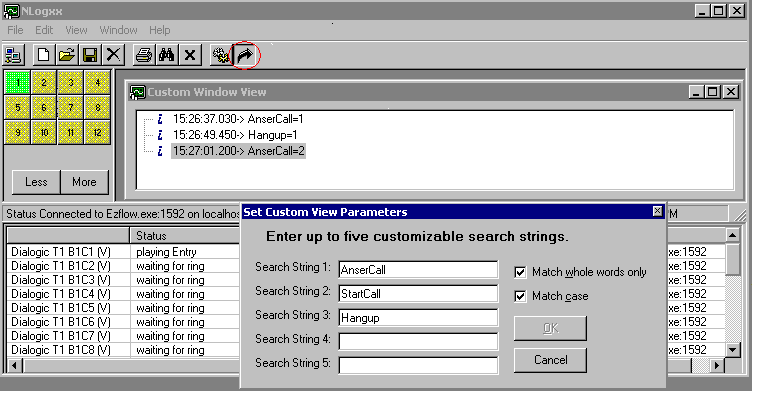This screenshot has height=396, width=758.
Task: Click scroll right arrow of channel list
Action: click(x=717, y=366)
